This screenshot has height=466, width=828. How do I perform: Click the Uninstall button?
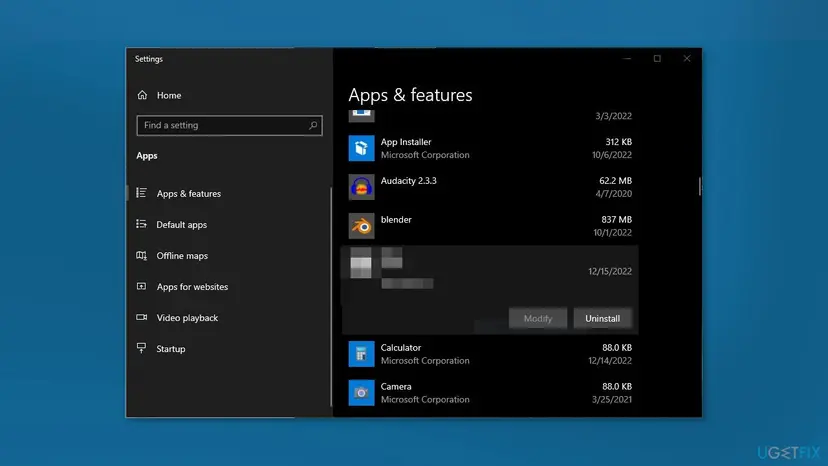click(603, 319)
